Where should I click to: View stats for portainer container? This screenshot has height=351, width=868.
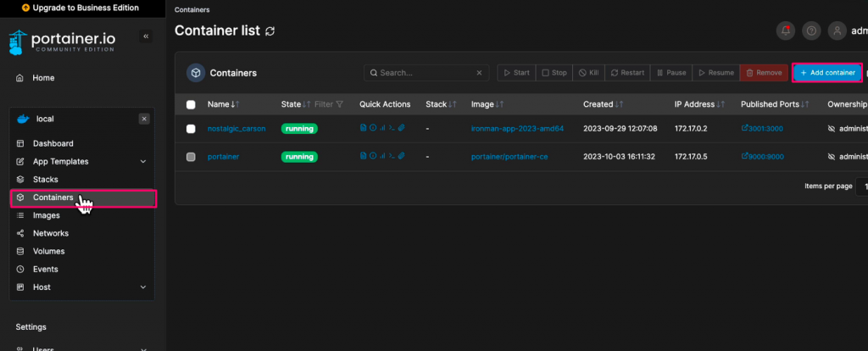382,155
